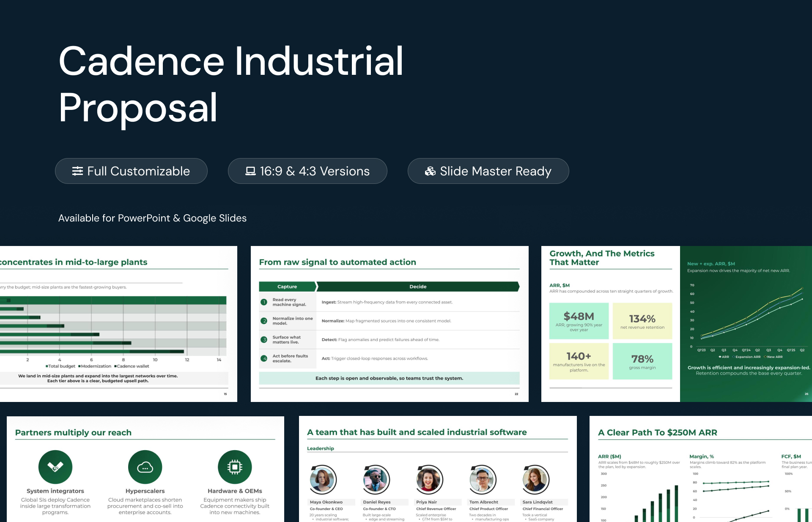Click 'Growth is efficient and increasingly expansion-led' caption
The image size is (812, 522).
[749, 368]
